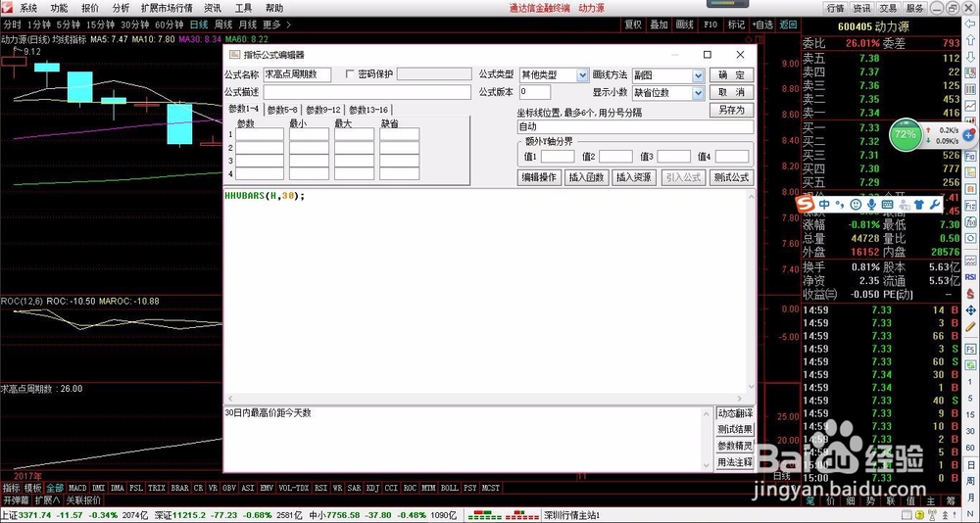Click the 编辑操作 button
The image size is (980, 523).
click(x=540, y=177)
